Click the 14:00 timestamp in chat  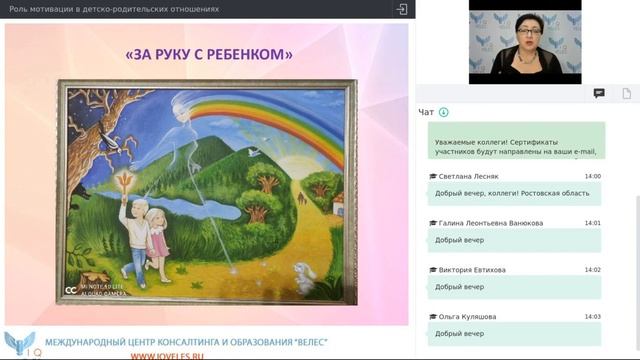coord(593,176)
